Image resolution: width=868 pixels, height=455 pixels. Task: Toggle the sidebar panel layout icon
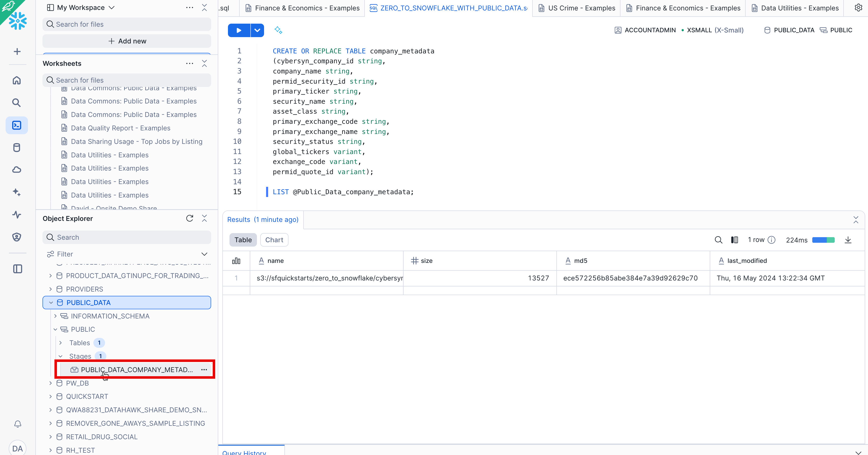18,269
